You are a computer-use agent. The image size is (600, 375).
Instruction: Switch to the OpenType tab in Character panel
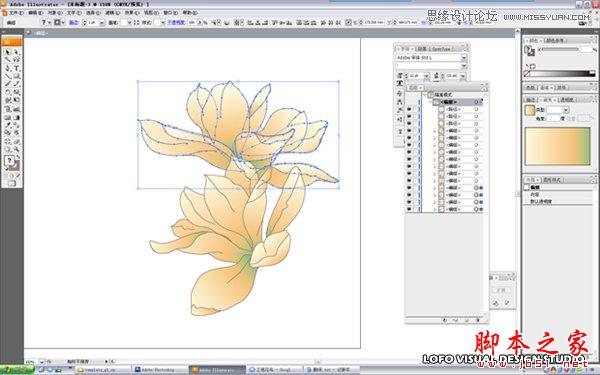tap(440, 49)
